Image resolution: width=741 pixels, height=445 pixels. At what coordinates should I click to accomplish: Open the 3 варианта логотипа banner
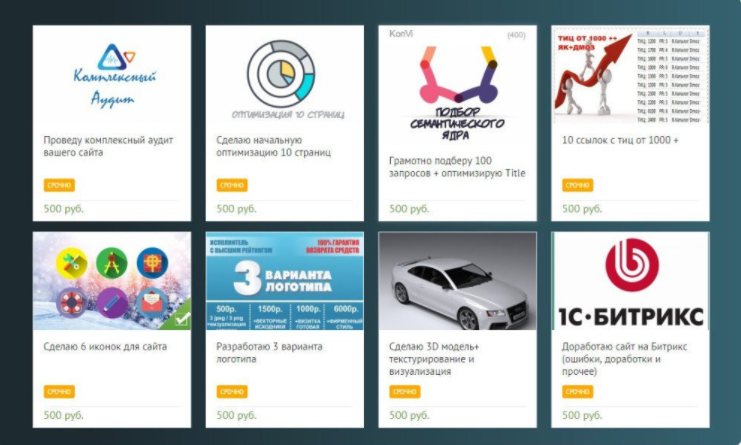(x=284, y=281)
